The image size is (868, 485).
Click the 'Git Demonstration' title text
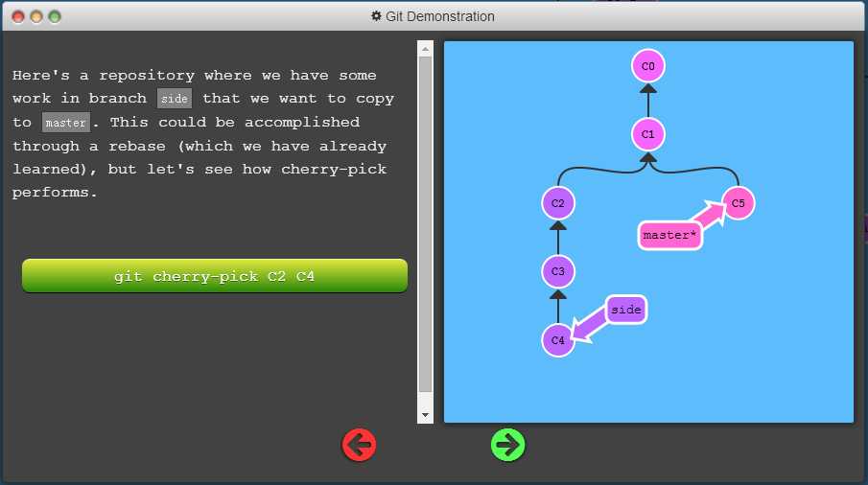(x=440, y=16)
